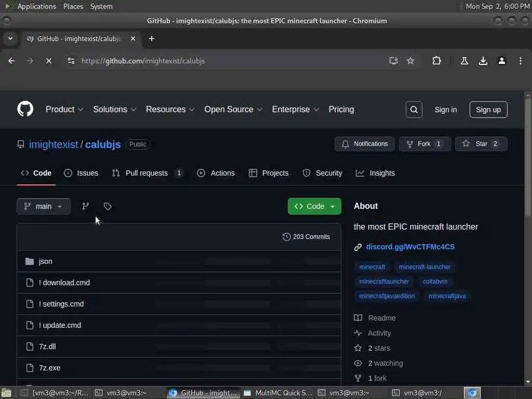
Task: Open the imightexist owner link
Action: click(x=54, y=144)
